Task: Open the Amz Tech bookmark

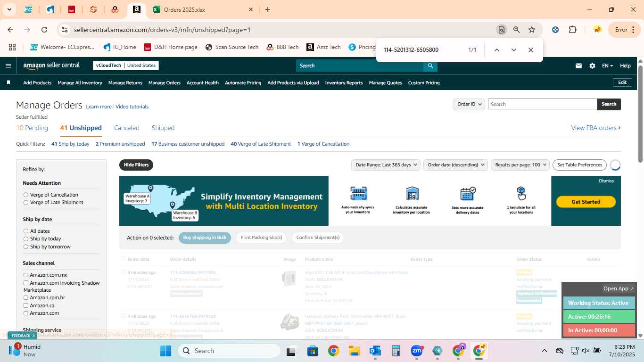Action: click(x=323, y=47)
